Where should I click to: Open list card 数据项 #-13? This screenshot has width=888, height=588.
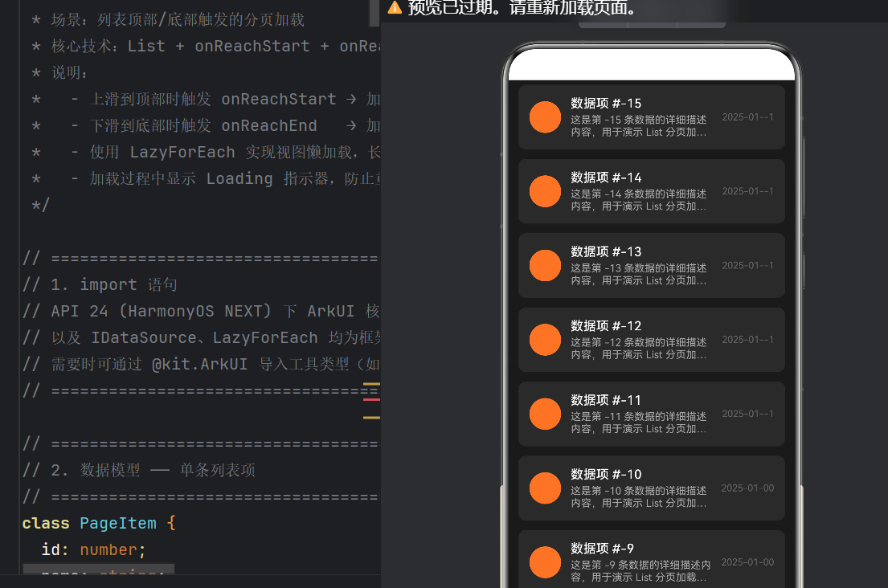coord(651,265)
